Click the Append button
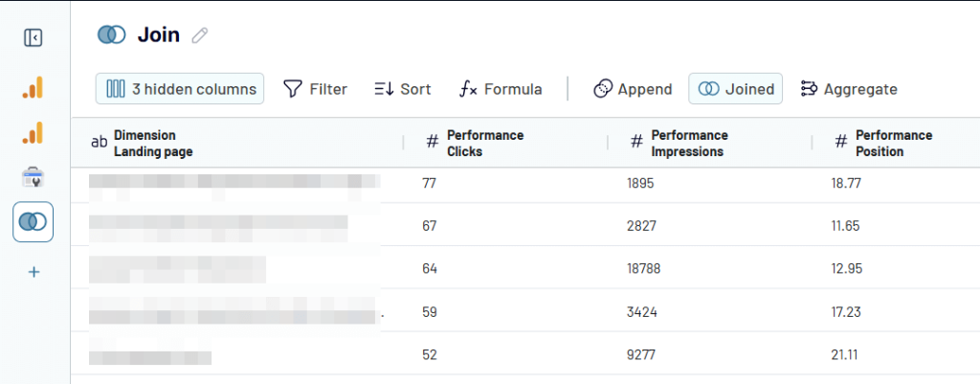Viewport: 980px width, 384px height. pyautogui.click(x=633, y=89)
